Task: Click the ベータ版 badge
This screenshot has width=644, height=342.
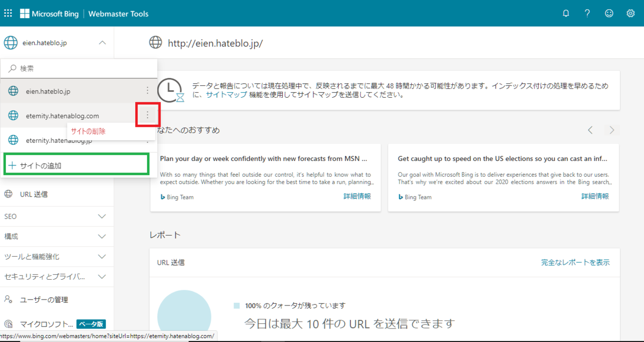Action: pos(91,324)
